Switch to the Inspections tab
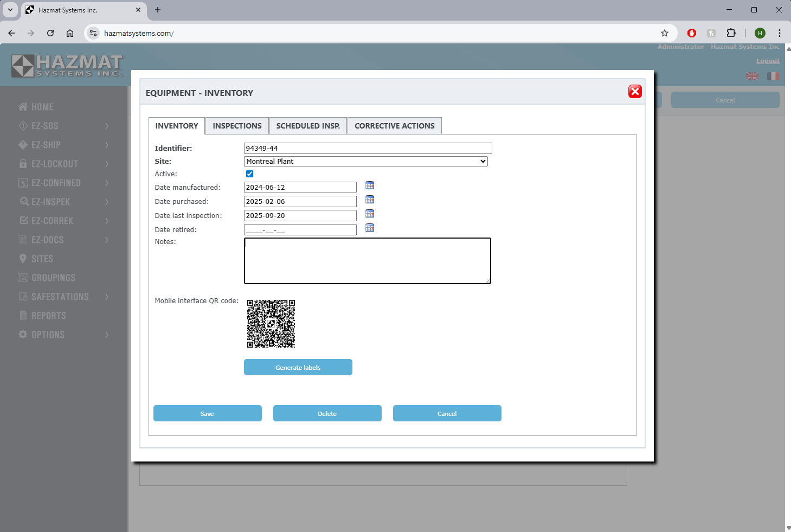The image size is (791, 532). (x=237, y=126)
